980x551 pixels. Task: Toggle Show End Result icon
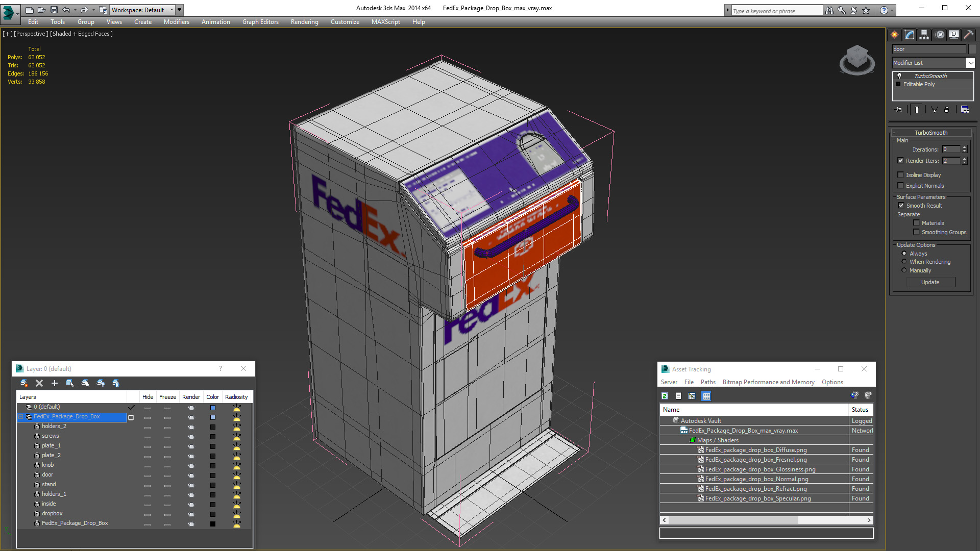click(x=917, y=109)
